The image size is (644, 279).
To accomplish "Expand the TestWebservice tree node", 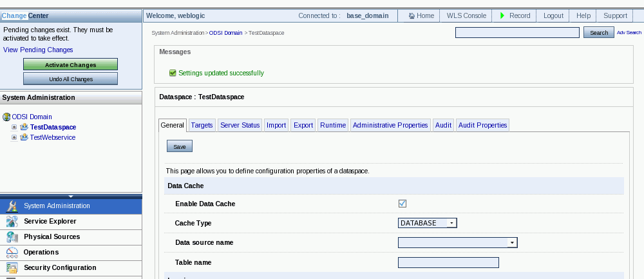I will coord(14,137).
